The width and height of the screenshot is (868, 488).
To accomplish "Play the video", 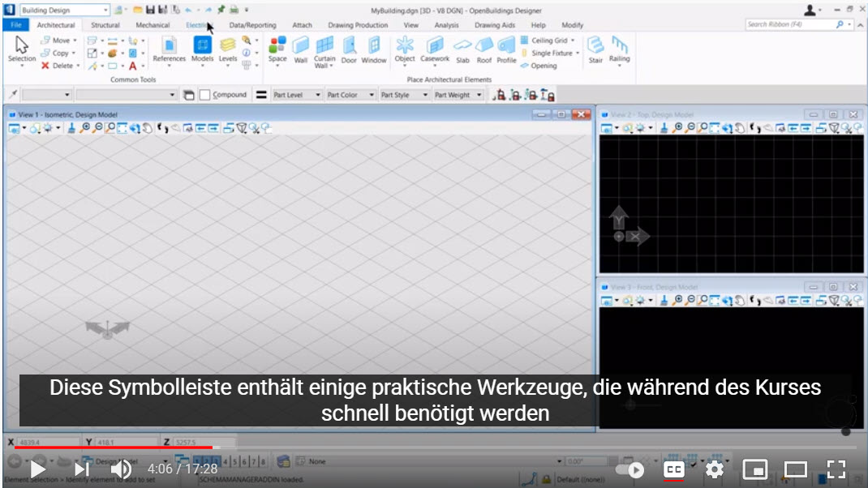I will (x=37, y=469).
